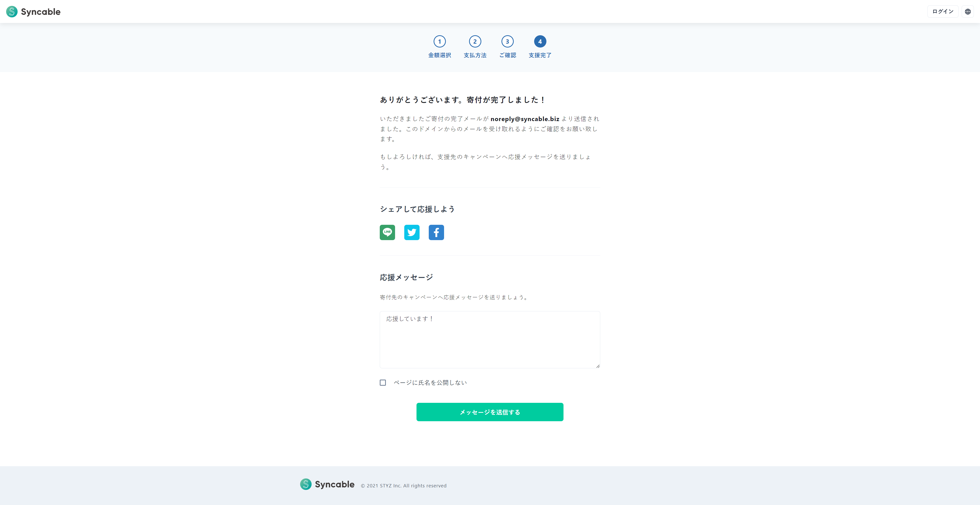Image resolution: width=980 pixels, height=505 pixels.
Task: Click the Syncable logo in header
Action: [x=33, y=11]
